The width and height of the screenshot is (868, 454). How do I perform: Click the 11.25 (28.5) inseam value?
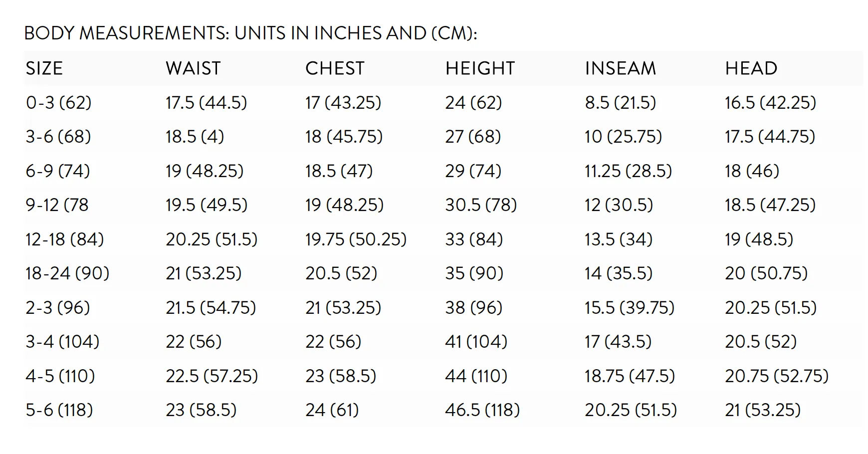pyautogui.click(x=629, y=171)
